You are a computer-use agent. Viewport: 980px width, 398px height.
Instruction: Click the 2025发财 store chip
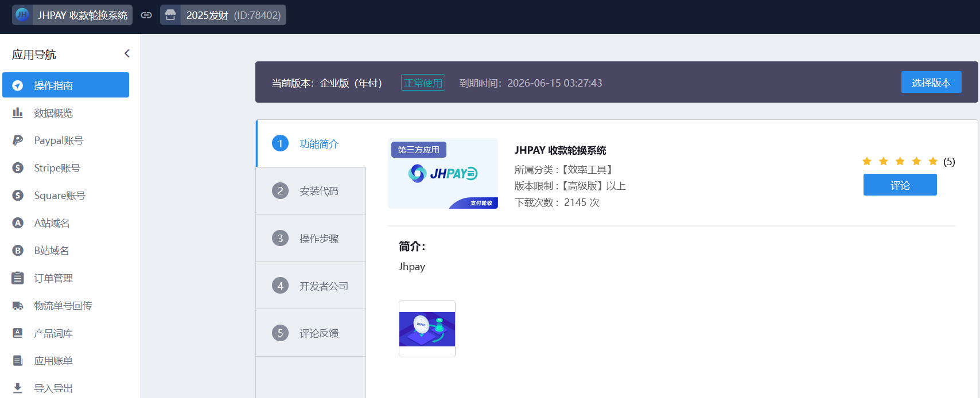click(x=223, y=15)
